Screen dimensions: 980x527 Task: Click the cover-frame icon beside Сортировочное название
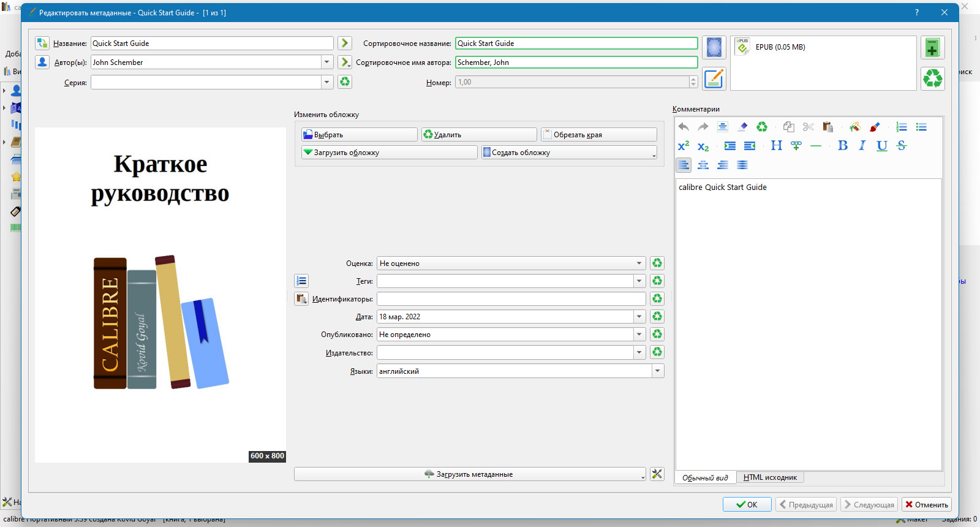pos(714,47)
